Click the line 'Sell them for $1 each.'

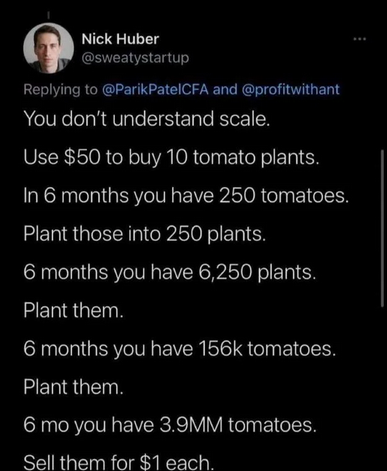118,463
